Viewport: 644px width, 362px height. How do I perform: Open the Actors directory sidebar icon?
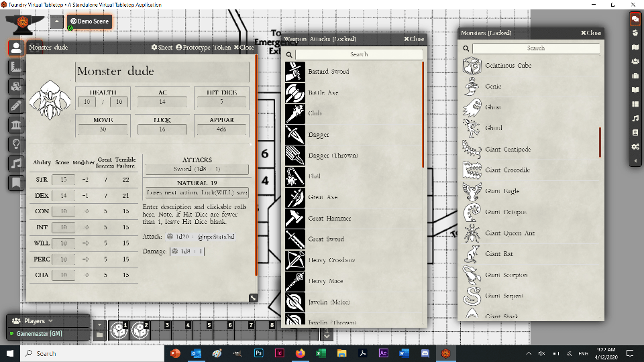635,62
